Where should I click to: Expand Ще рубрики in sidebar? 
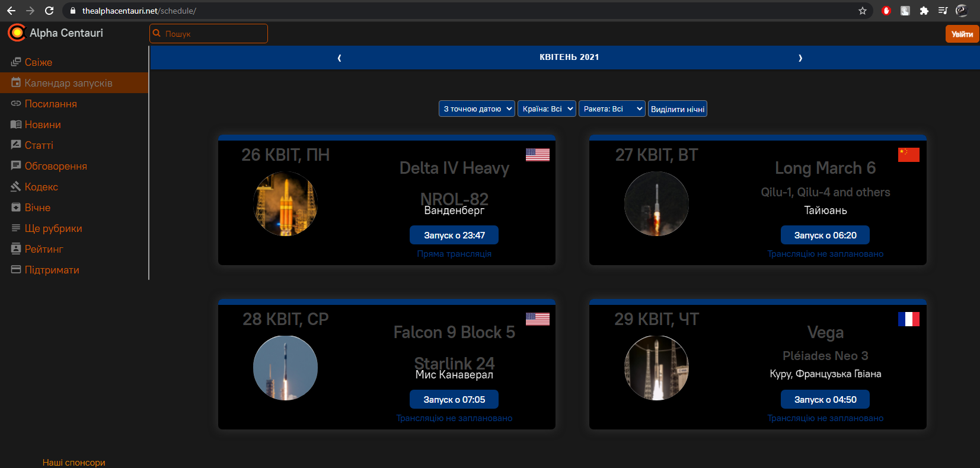53,228
